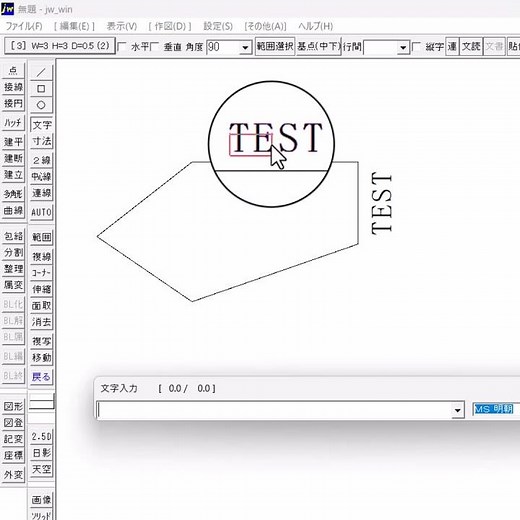Enable the 垂直 vertical checkbox

click(155, 47)
